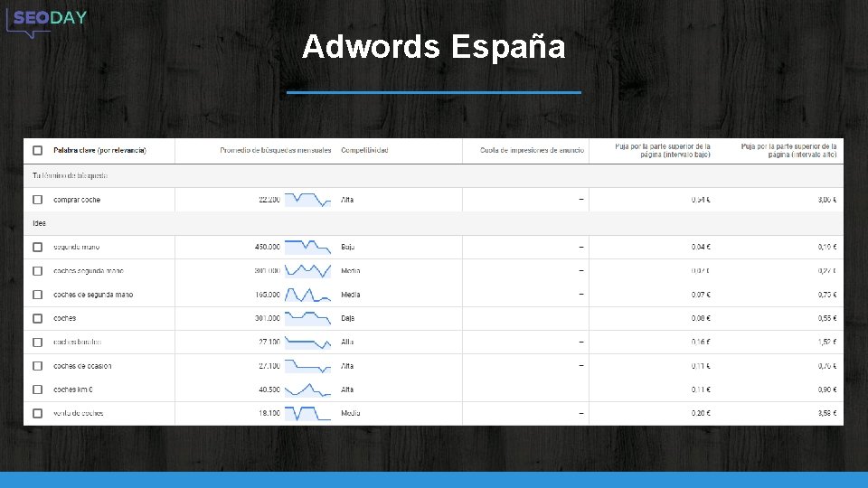Open the venta de coches trend sparkline

(x=307, y=413)
